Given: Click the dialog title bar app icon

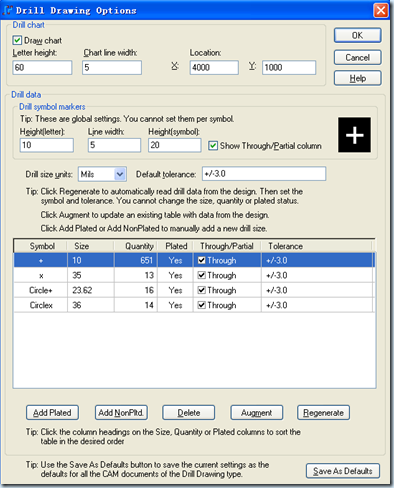Looking at the screenshot, I should tap(7, 10).
